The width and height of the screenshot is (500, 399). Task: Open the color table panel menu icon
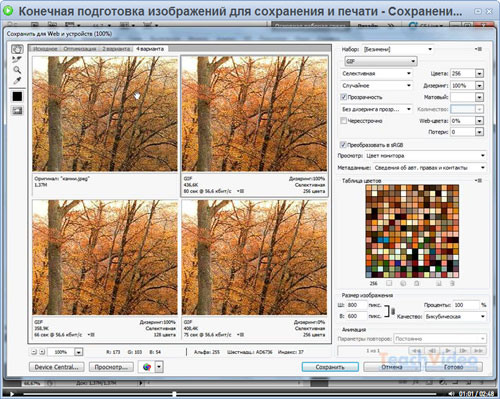(x=479, y=181)
